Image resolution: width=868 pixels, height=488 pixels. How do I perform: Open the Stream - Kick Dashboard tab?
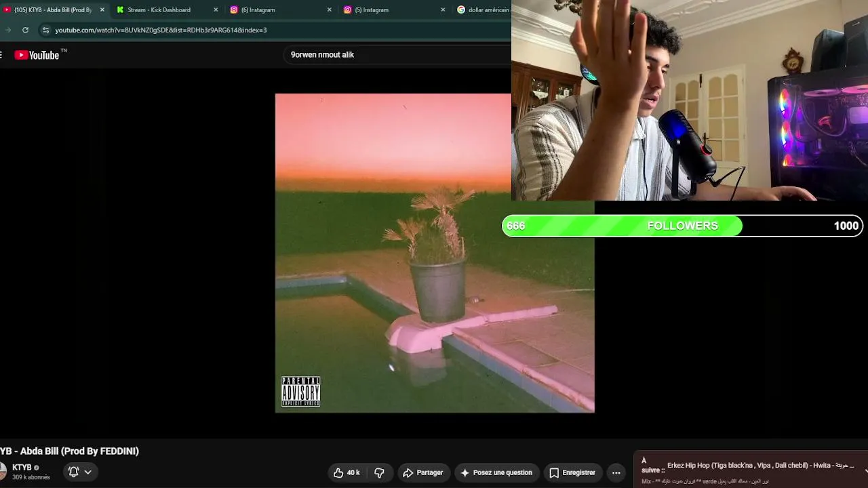click(x=167, y=10)
